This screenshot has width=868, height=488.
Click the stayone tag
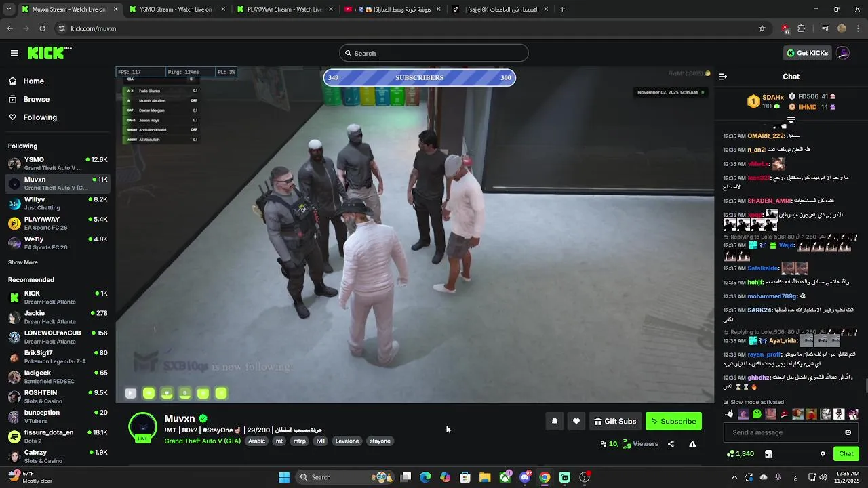pyautogui.click(x=380, y=441)
